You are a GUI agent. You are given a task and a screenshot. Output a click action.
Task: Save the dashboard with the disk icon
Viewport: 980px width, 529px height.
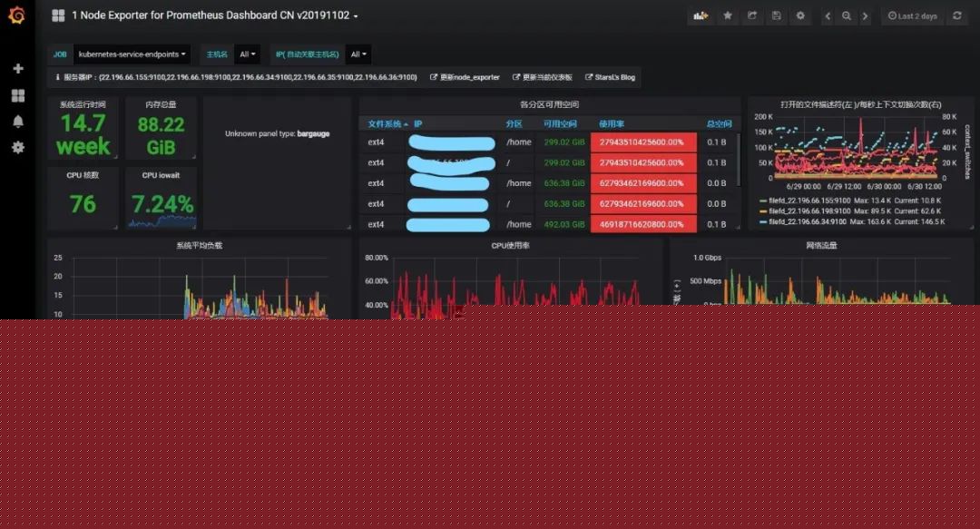tap(776, 16)
